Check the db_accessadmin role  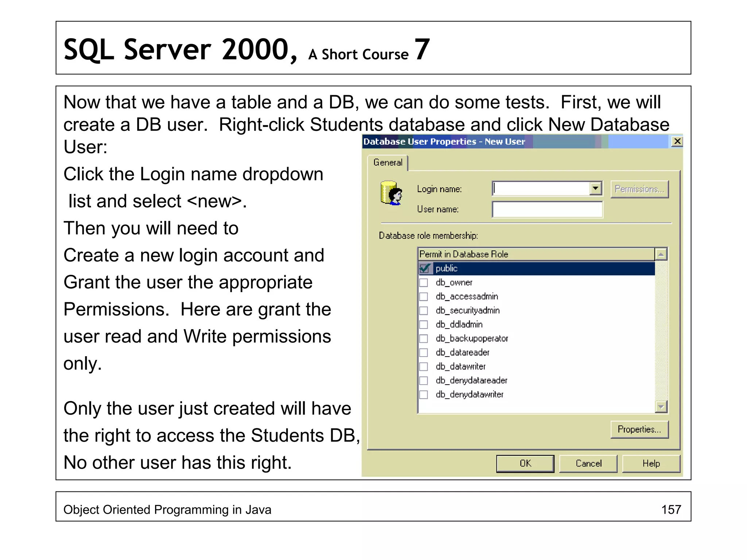pos(423,297)
